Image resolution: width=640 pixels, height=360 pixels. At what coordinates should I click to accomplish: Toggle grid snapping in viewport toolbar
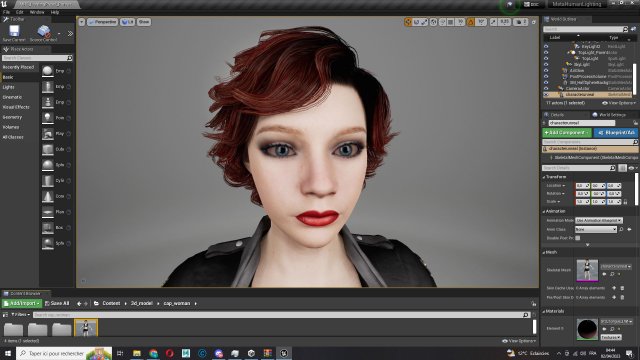(451, 22)
